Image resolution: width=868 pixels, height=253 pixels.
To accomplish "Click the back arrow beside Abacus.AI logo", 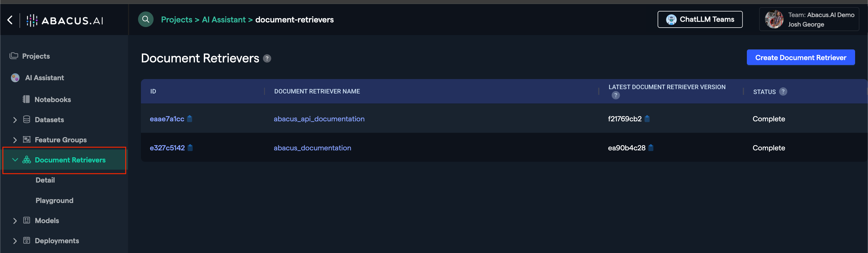I will [10, 20].
